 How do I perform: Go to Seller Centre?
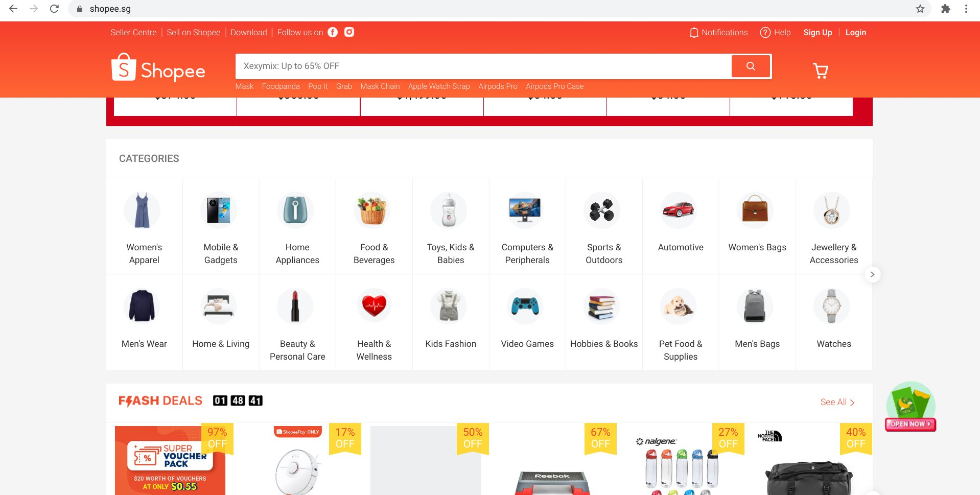133,32
